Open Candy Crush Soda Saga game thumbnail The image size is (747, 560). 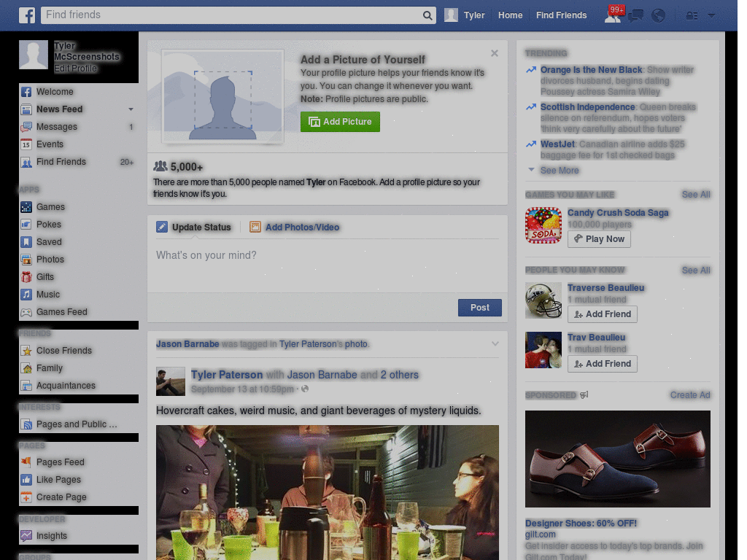[543, 225]
